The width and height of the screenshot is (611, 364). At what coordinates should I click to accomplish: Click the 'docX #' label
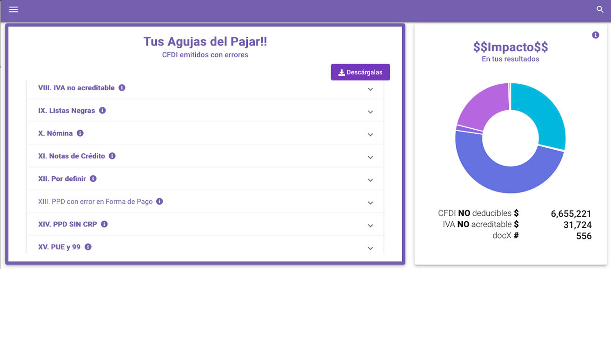[x=505, y=236]
